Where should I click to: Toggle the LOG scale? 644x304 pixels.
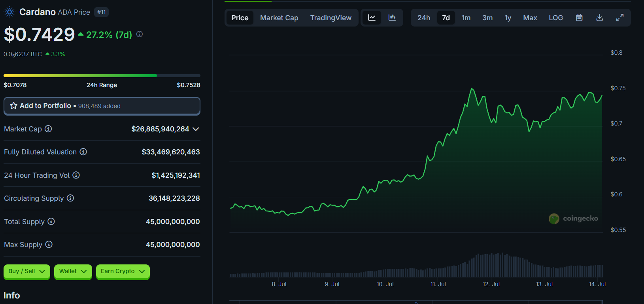click(556, 18)
